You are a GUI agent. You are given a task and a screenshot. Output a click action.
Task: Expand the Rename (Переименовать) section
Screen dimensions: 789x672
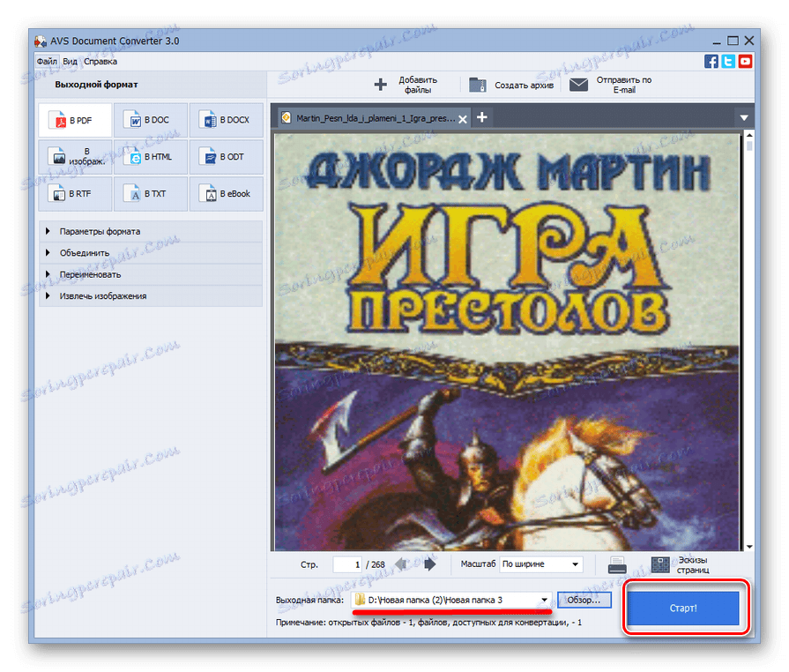pos(151,274)
